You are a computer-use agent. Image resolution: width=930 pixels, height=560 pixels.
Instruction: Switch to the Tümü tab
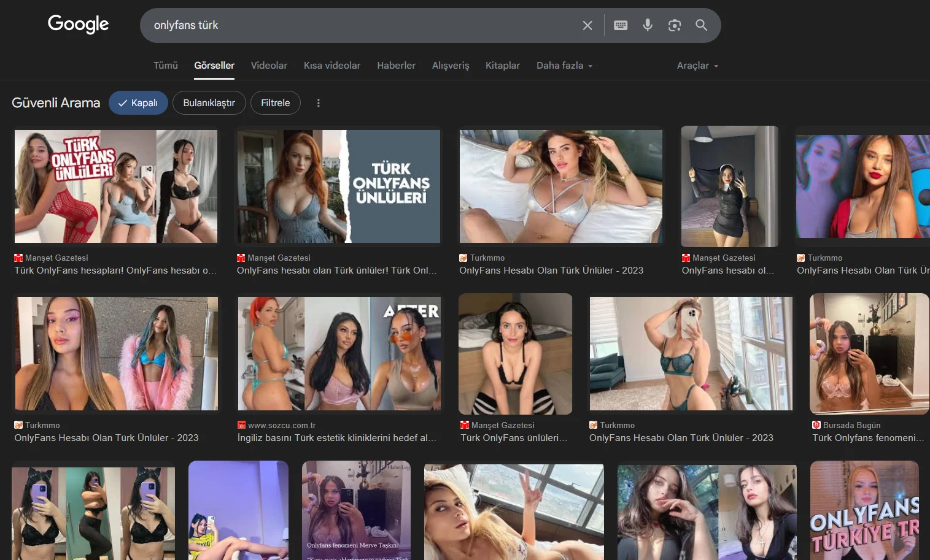[165, 66]
